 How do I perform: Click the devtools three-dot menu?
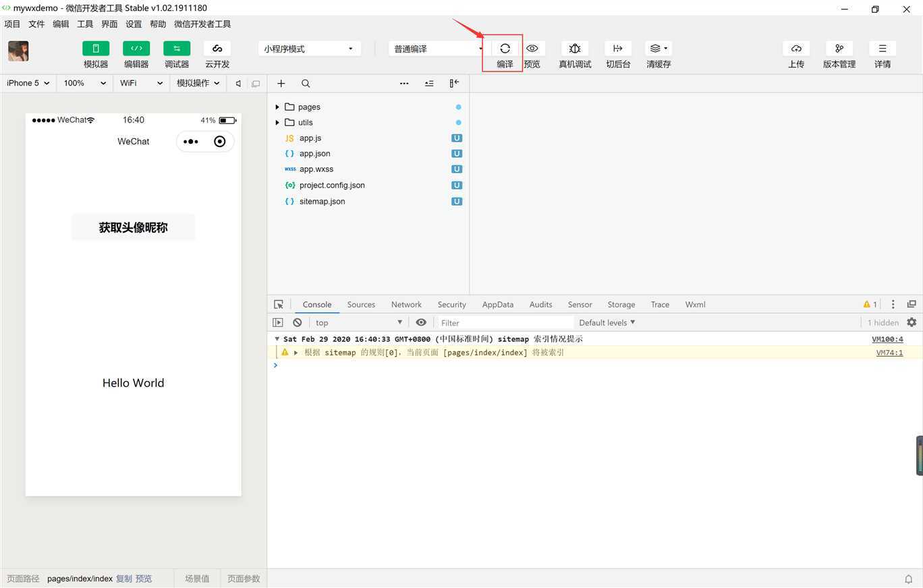pos(893,305)
